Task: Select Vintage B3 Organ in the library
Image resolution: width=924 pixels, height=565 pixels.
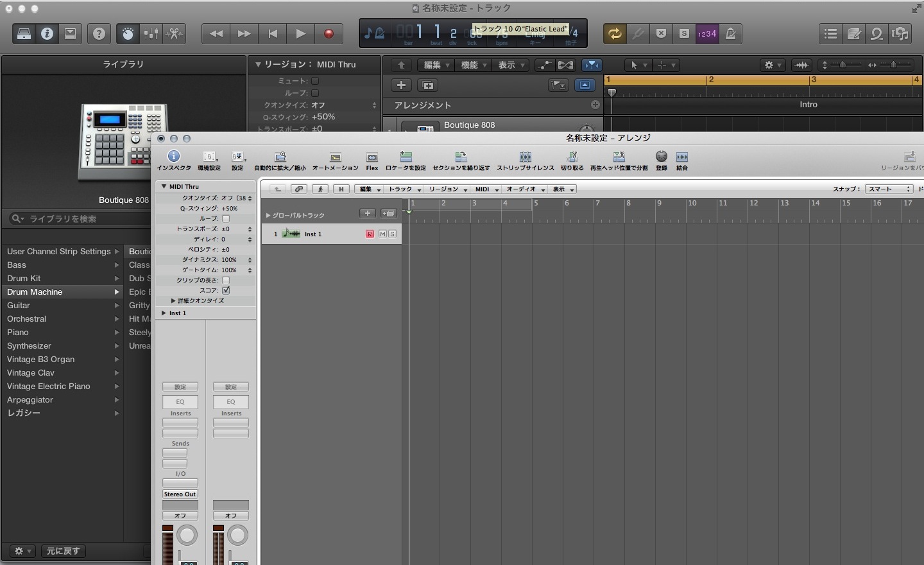Action: 62,360
